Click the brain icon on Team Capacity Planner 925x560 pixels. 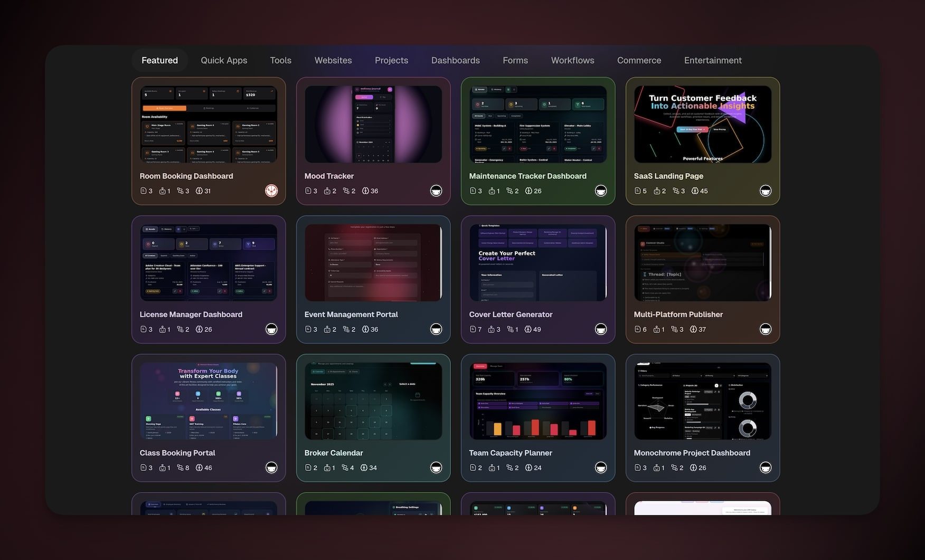tap(528, 468)
